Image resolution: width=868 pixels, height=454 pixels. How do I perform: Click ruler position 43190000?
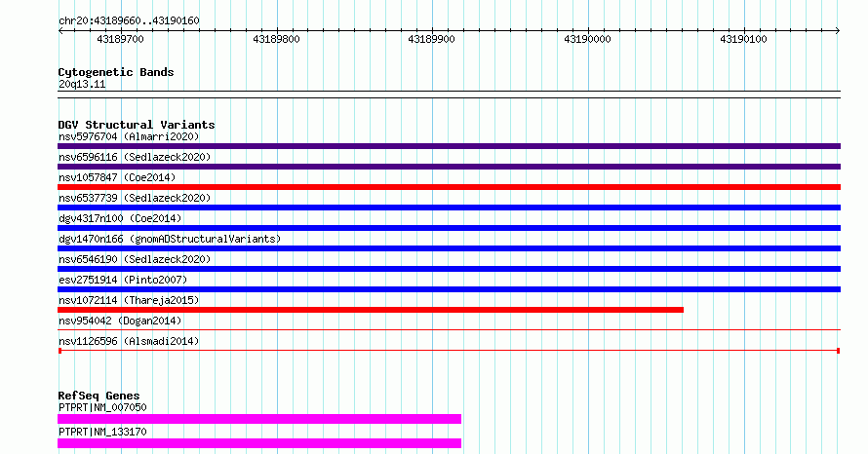[587, 39]
